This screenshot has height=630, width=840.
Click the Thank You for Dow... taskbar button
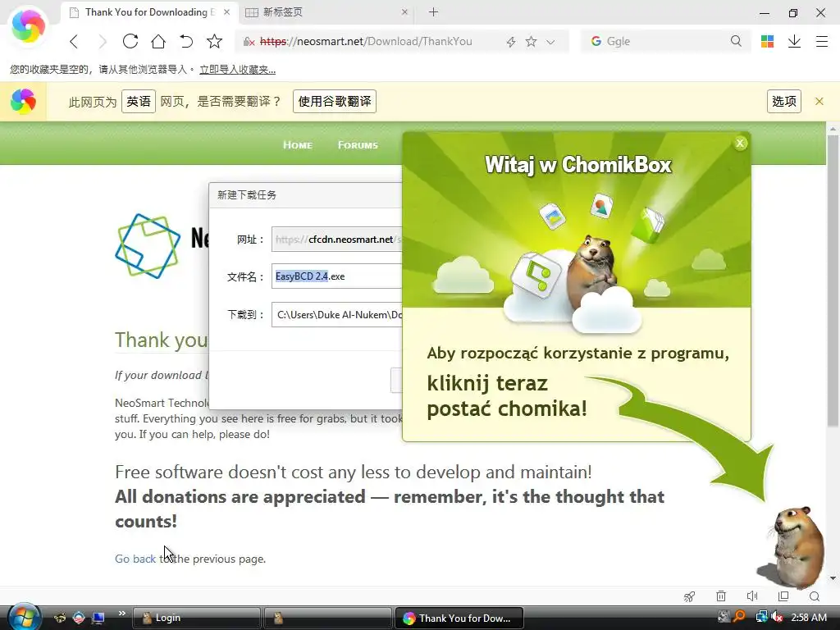click(459, 618)
